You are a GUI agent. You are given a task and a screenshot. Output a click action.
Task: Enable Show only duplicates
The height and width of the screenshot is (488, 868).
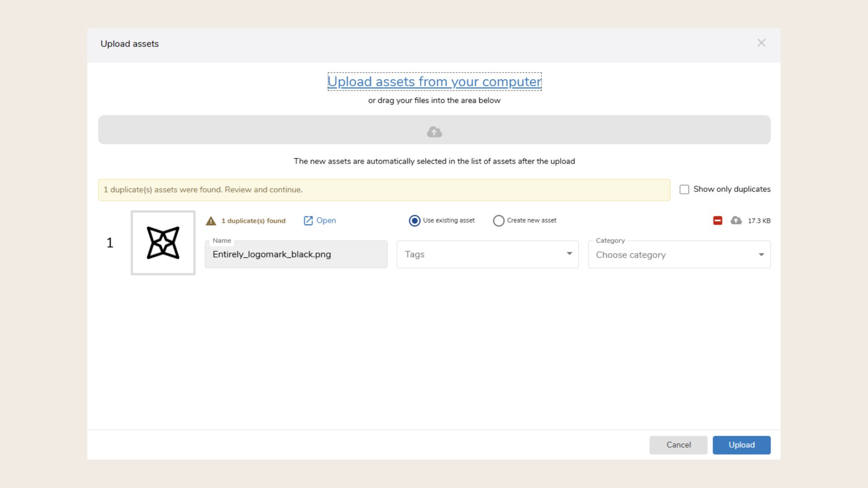[684, 189]
